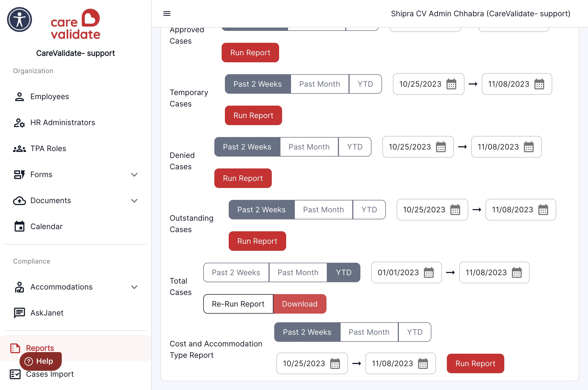The image size is (588, 390).
Task: Run Report for Outstanding Cases
Action: pos(257,241)
